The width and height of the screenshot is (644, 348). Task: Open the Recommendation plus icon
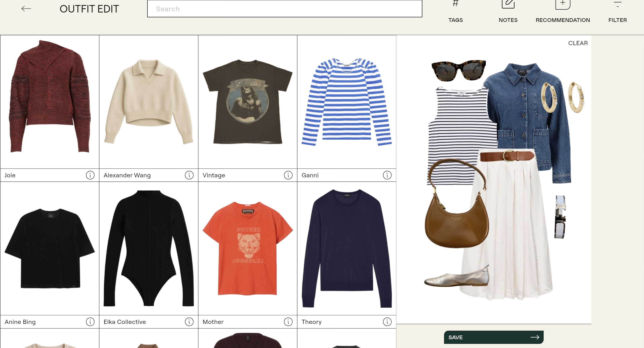563,4
